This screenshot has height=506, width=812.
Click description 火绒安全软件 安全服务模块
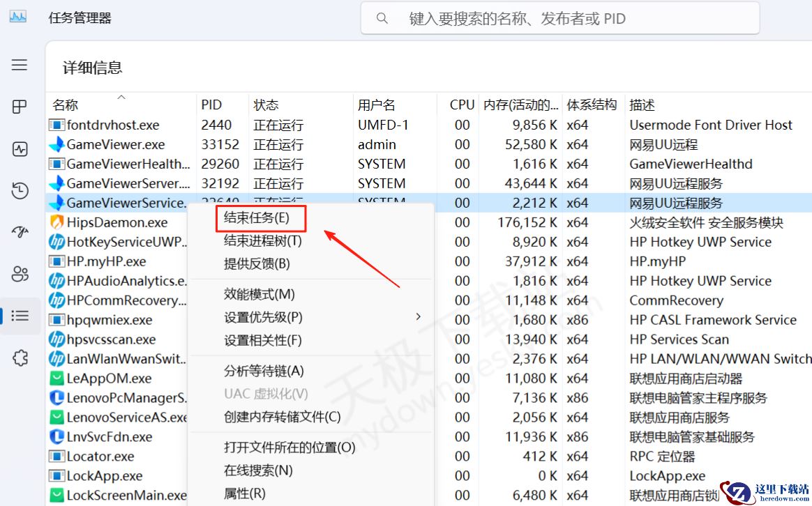coord(707,222)
